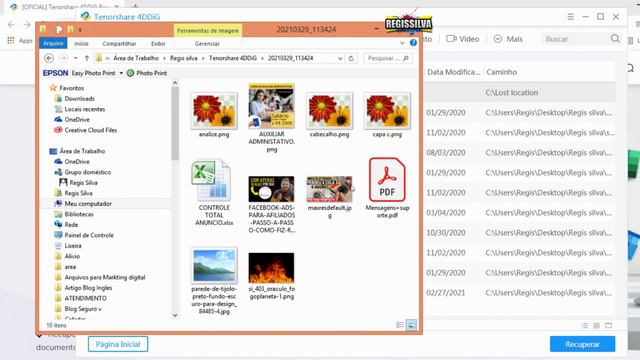Open recent locations dropdown arrow in Explorer
The height and width of the screenshot is (360, 640).
tap(76, 58)
